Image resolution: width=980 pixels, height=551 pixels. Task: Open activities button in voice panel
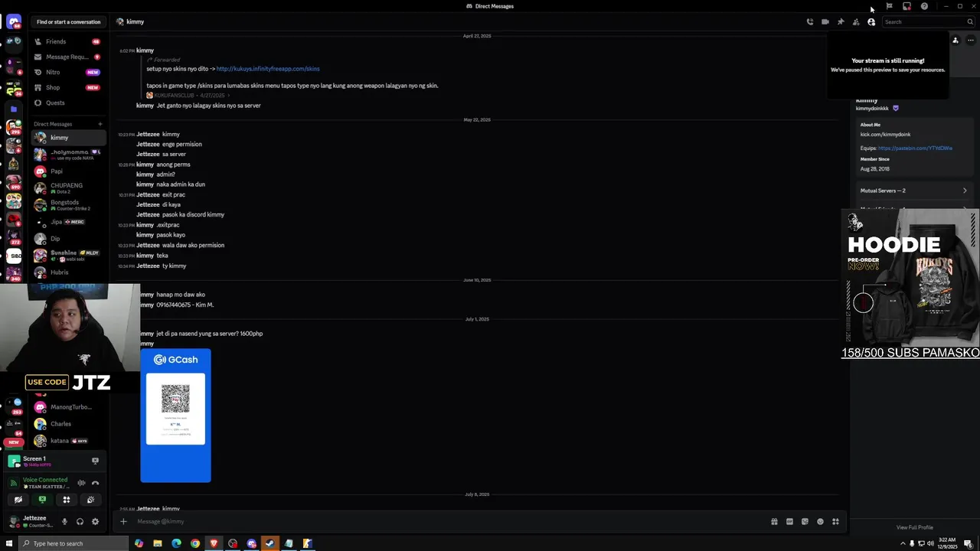[67, 500]
